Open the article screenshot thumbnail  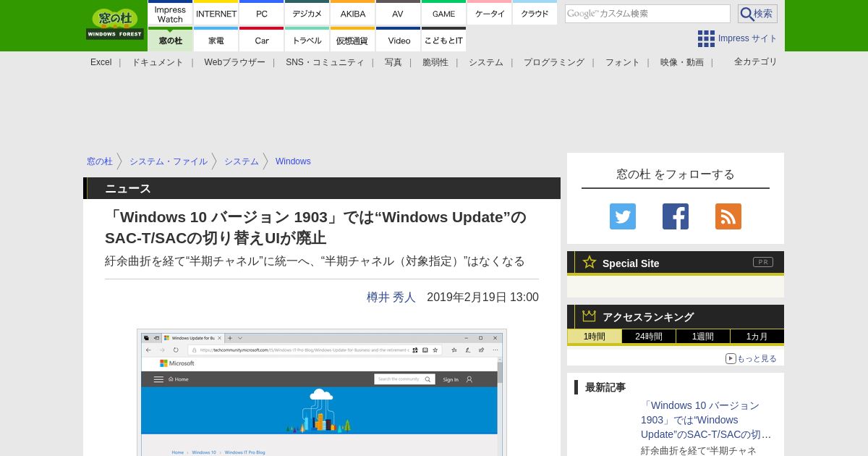tap(322, 392)
